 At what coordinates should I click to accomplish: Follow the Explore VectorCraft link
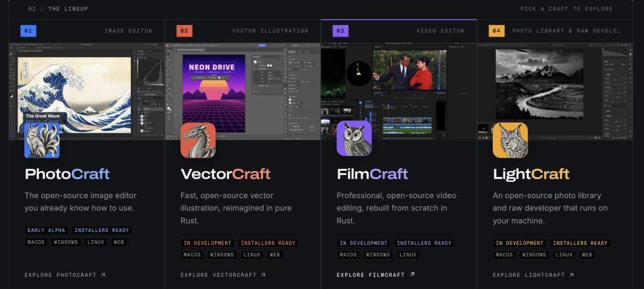(223, 275)
